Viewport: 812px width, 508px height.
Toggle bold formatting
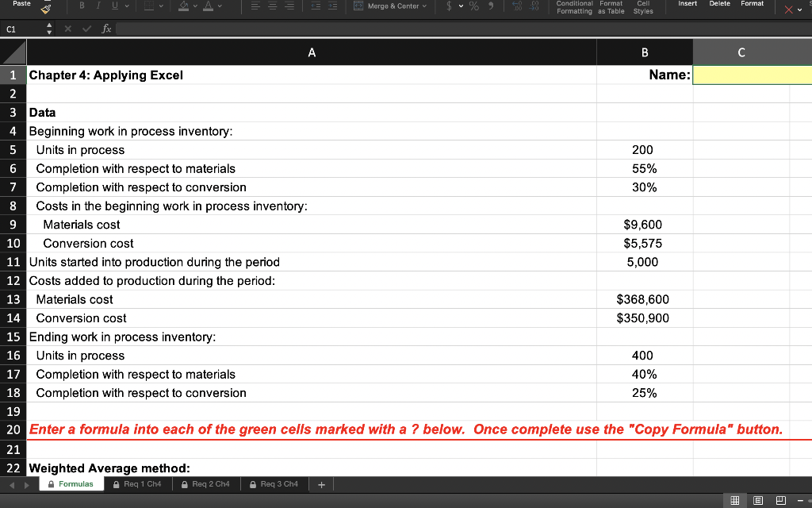point(81,6)
